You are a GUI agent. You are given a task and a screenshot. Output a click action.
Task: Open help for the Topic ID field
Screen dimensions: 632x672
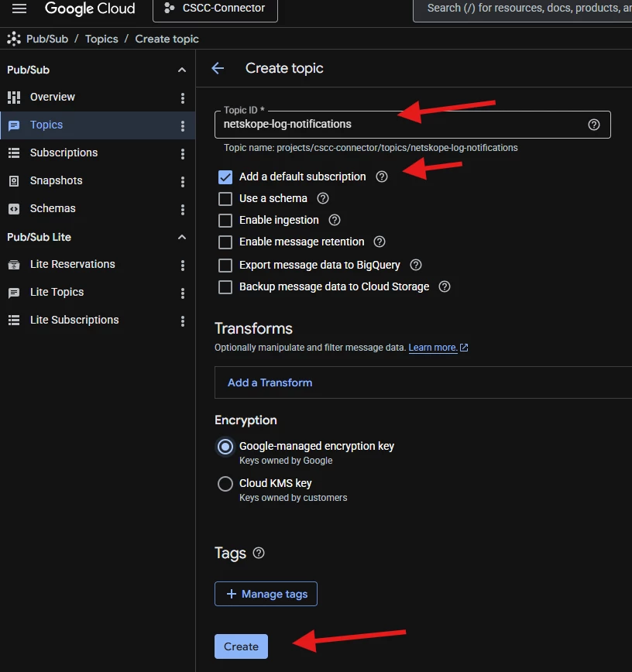pos(594,125)
